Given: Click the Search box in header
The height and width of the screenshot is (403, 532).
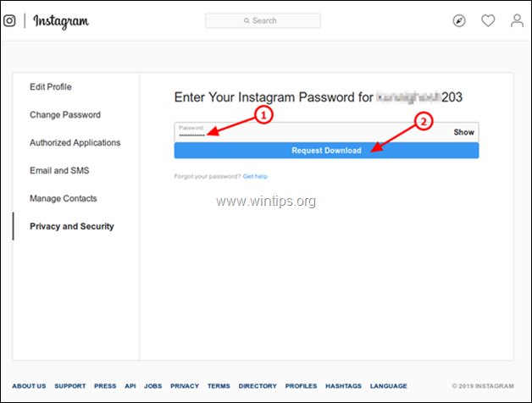Looking at the screenshot, I should tap(263, 20).
